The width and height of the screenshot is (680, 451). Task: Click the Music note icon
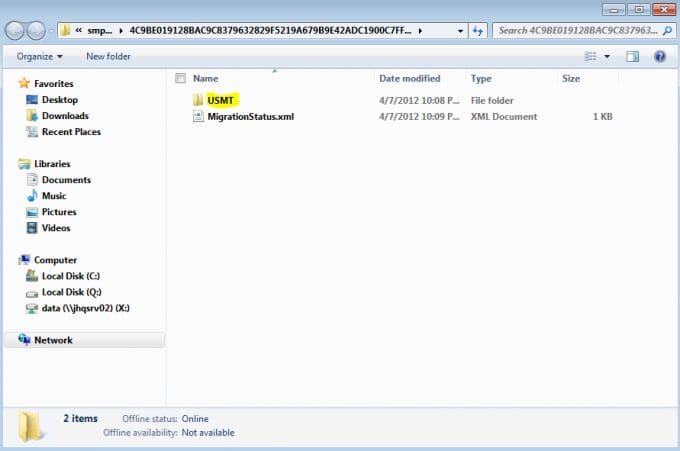coord(32,196)
